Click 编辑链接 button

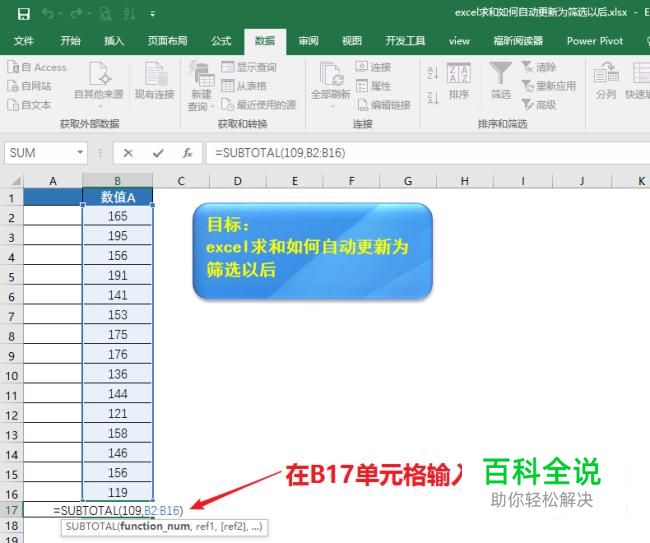[383, 105]
